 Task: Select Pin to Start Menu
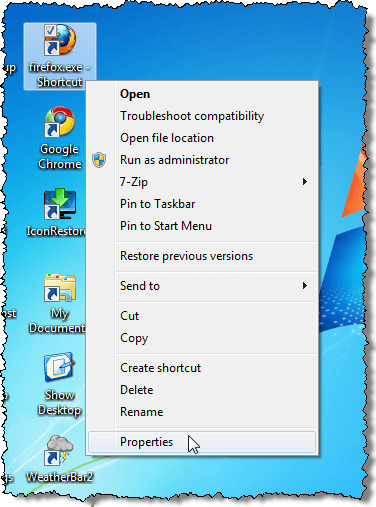[x=202, y=226]
